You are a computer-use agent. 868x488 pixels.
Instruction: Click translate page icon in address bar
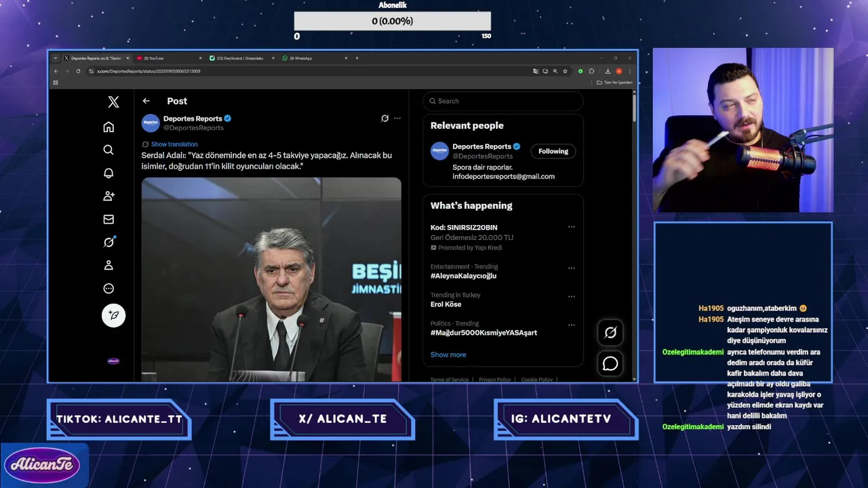pos(536,71)
